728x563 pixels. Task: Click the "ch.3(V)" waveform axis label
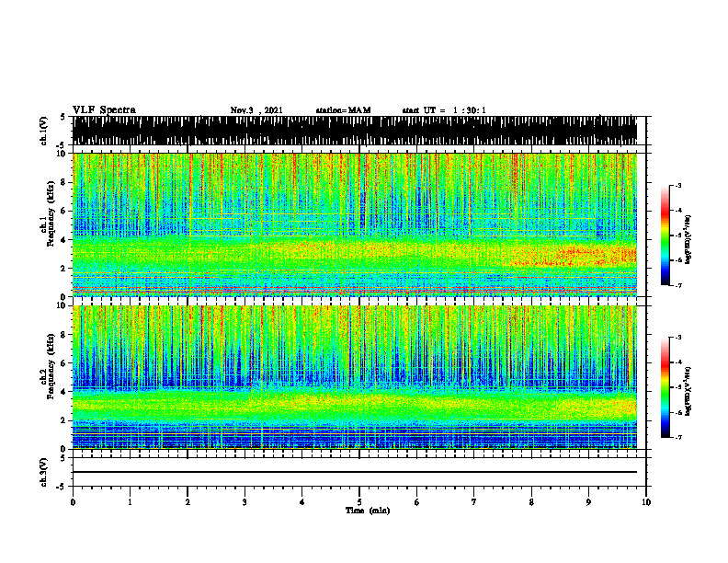[44, 473]
